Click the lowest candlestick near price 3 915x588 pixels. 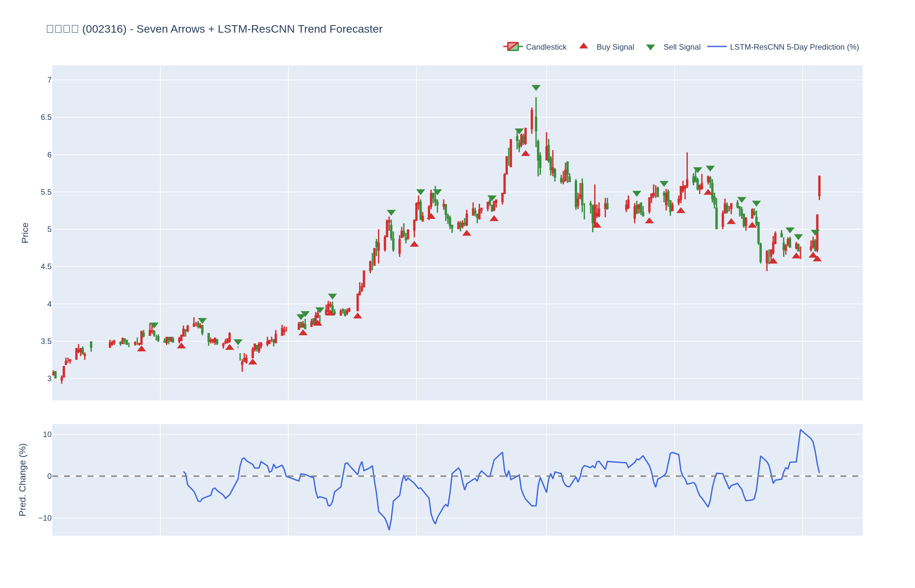tap(61, 379)
